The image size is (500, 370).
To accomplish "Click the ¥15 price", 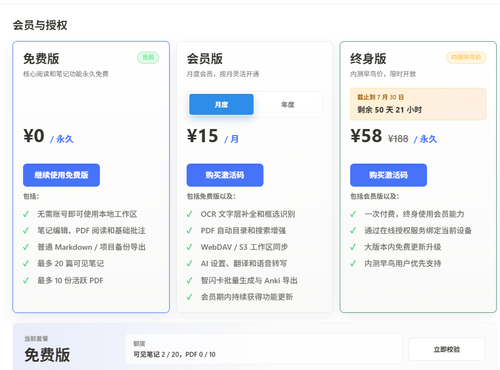I will coord(202,136).
